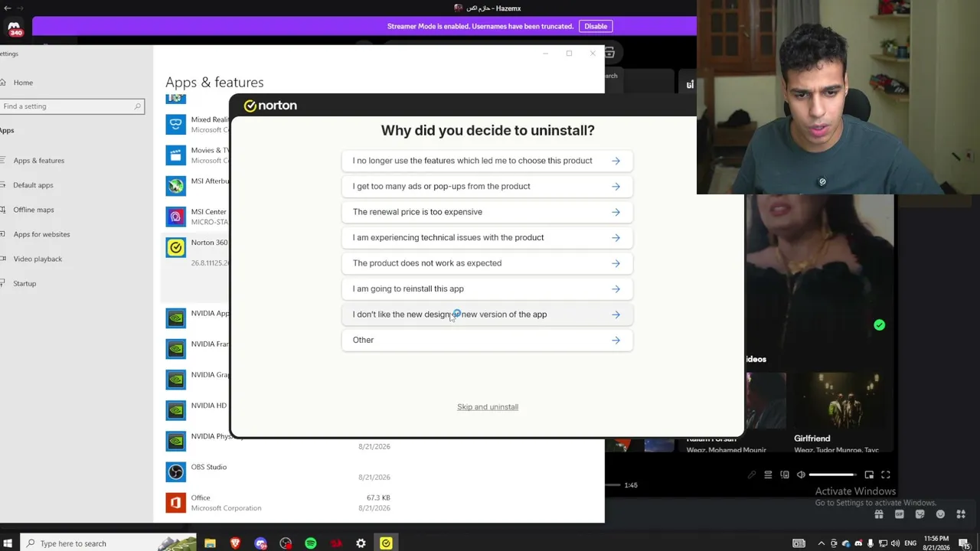Choose the 'Other' uninstall reason
This screenshot has height=551, width=980.
tap(487, 340)
